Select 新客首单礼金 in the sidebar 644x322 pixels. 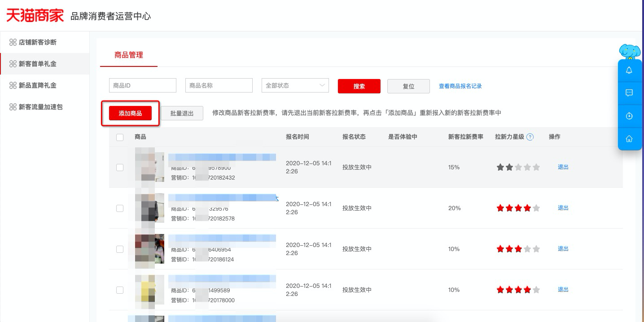click(x=45, y=64)
